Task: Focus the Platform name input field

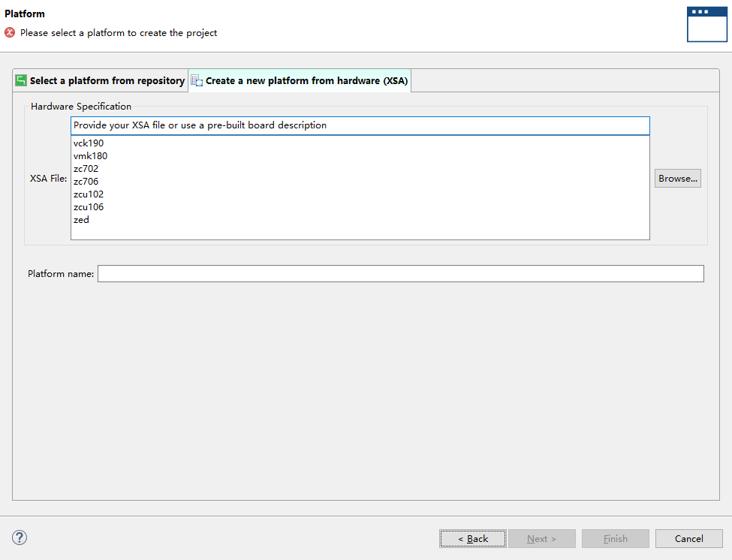Action: coord(400,274)
